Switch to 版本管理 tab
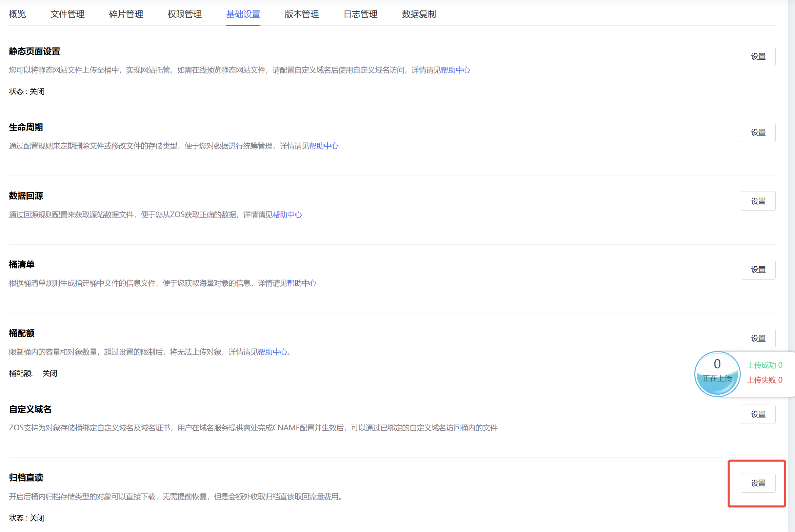This screenshot has height=532, width=795. coord(302,14)
